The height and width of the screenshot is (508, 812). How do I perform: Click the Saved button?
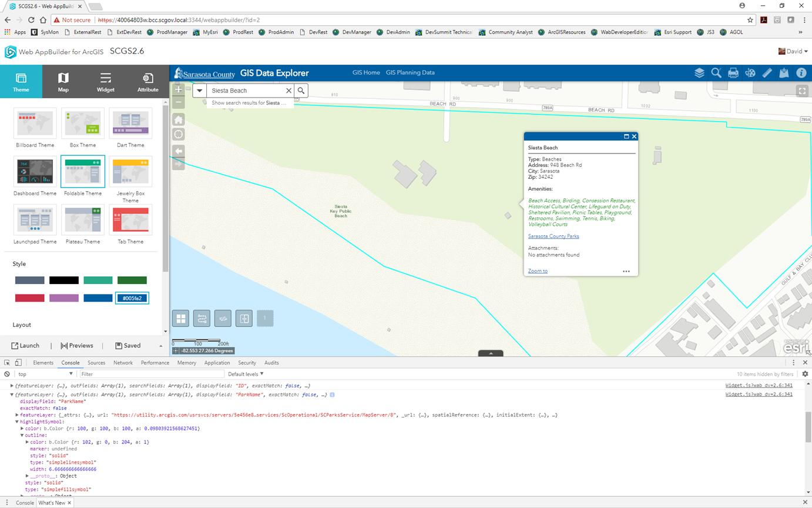point(128,346)
